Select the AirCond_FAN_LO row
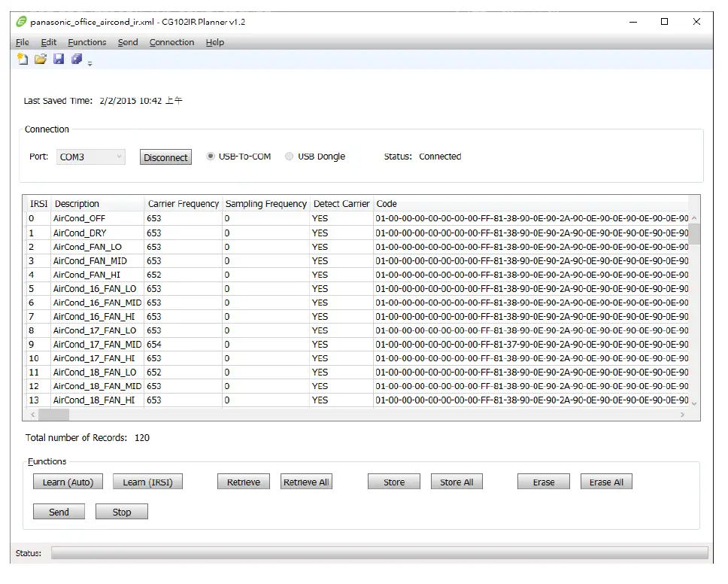Image resolution: width=728 pixels, height=584 pixels. (357, 247)
